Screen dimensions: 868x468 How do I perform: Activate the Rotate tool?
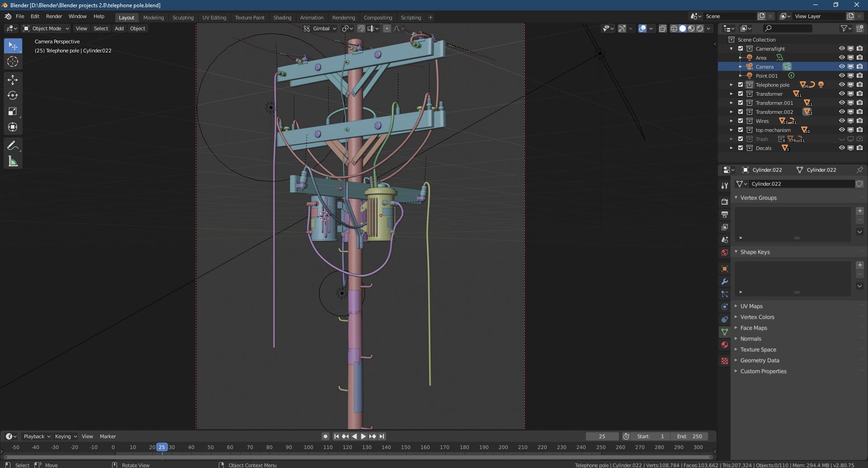coord(13,96)
